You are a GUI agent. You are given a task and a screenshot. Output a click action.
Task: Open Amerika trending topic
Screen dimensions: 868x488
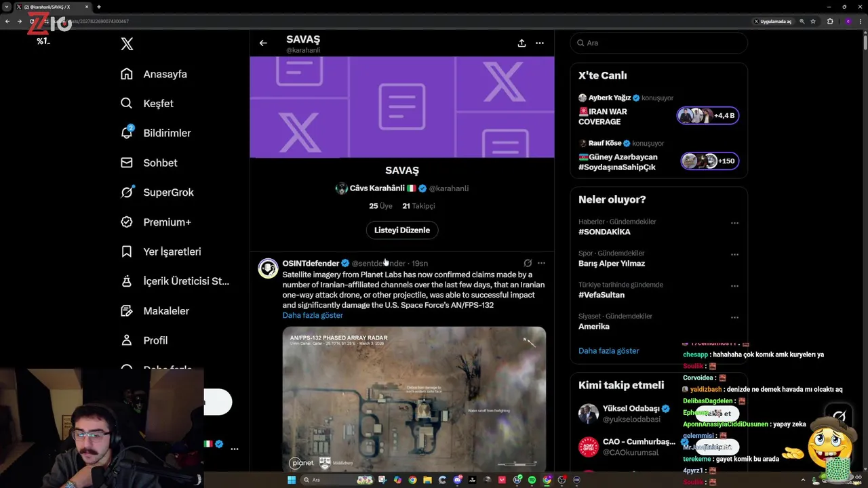coord(594,327)
